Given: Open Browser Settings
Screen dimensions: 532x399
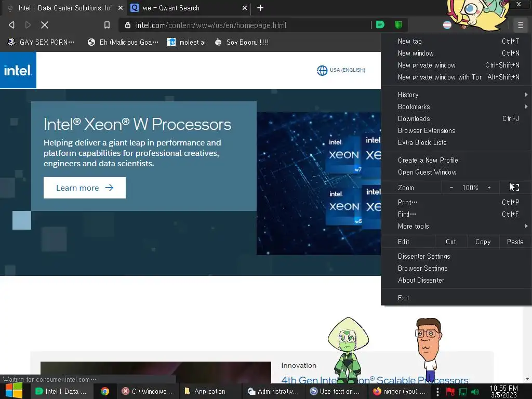Looking at the screenshot, I should tap(457, 268).
